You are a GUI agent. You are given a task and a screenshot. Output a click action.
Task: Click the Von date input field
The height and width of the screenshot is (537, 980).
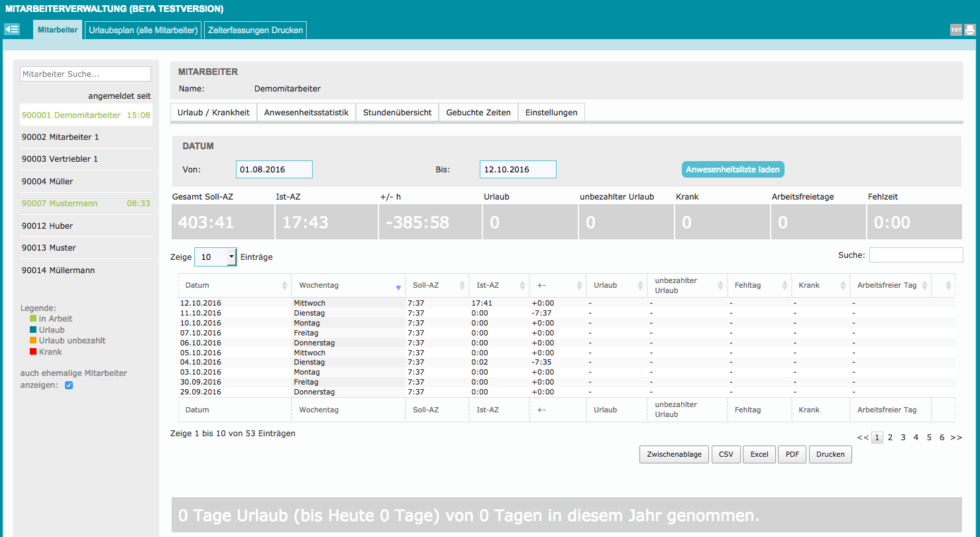point(274,170)
